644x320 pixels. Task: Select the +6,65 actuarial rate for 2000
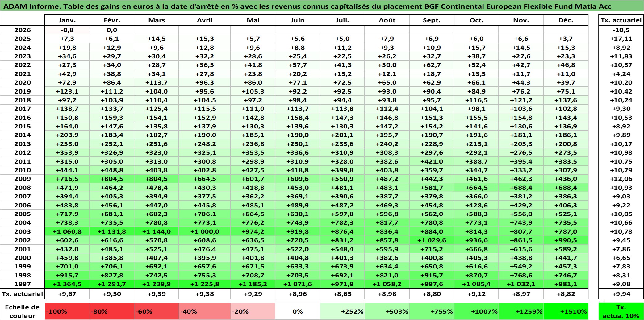[x=621, y=258]
